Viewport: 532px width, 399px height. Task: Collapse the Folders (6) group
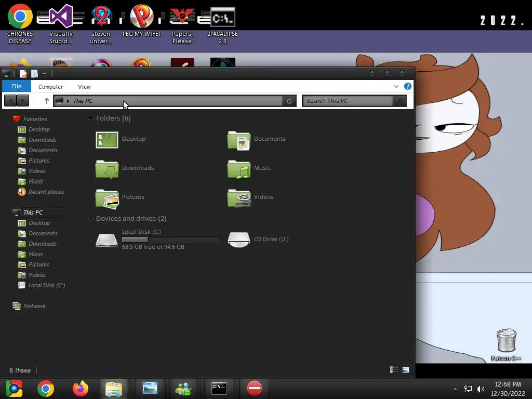point(90,118)
